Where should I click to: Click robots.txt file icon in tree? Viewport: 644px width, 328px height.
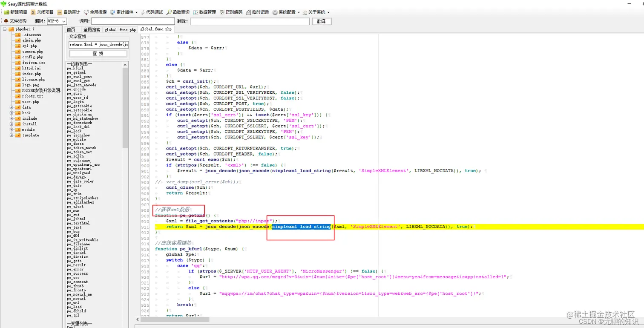point(18,96)
